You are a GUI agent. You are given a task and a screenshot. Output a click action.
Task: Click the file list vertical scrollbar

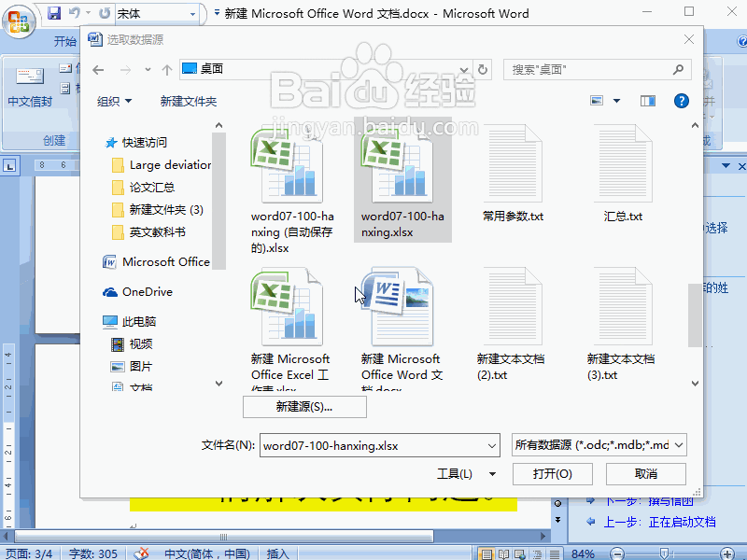pyautogui.click(x=695, y=315)
